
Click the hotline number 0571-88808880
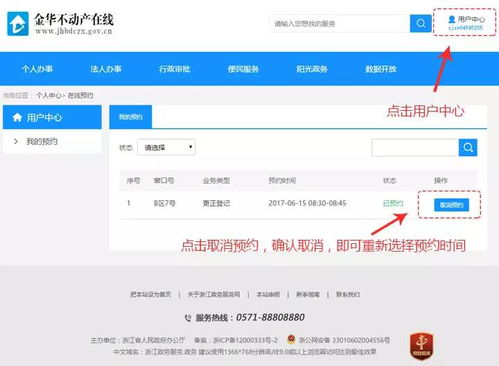click(270, 317)
